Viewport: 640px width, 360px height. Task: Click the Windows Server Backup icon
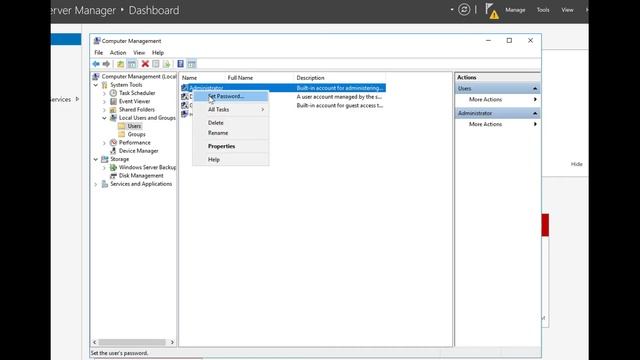113,167
